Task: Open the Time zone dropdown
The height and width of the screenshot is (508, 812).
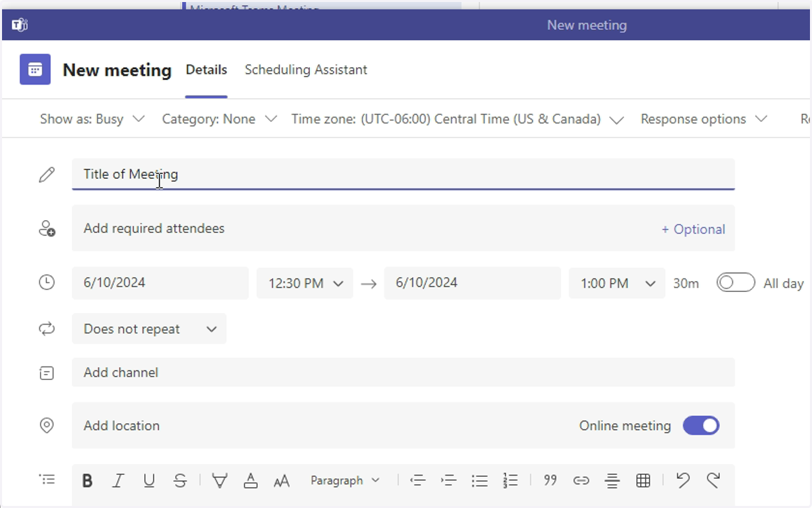Action: 457,119
